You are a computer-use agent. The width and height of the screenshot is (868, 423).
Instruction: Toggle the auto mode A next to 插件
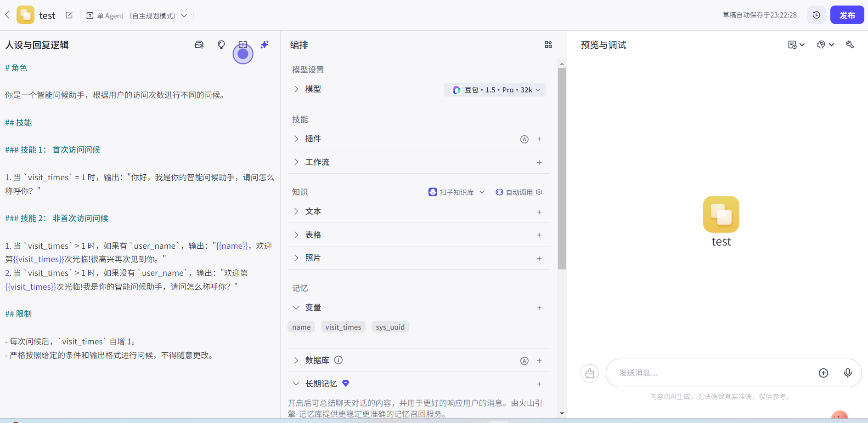click(524, 139)
